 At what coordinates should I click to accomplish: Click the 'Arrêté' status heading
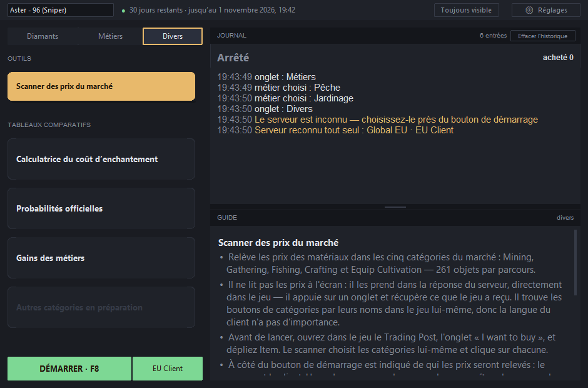(233, 58)
